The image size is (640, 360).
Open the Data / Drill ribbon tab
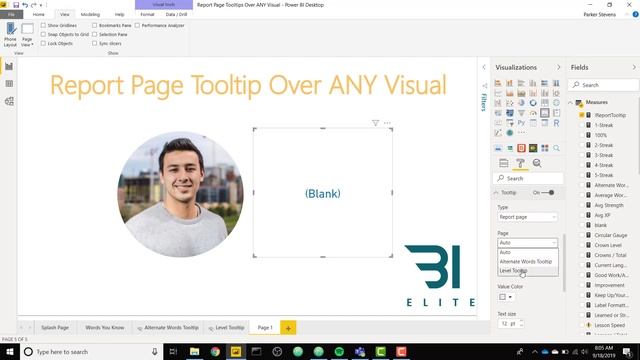[x=176, y=14]
